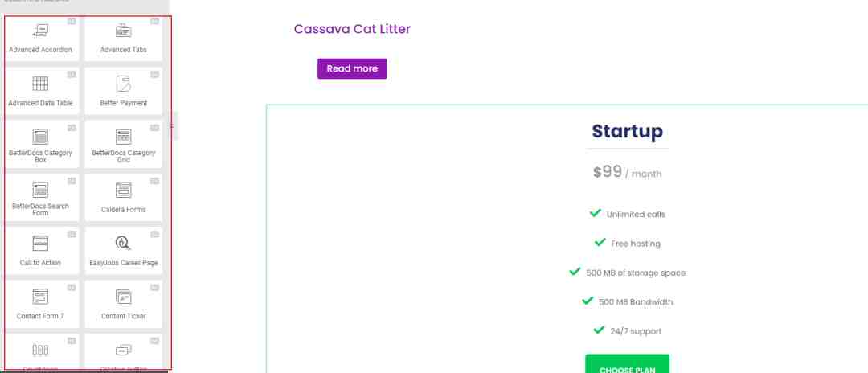This screenshot has width=868, height=373.
Task: Select BetterDocs Category Grid widget
Action: click(x=124, y=145)
